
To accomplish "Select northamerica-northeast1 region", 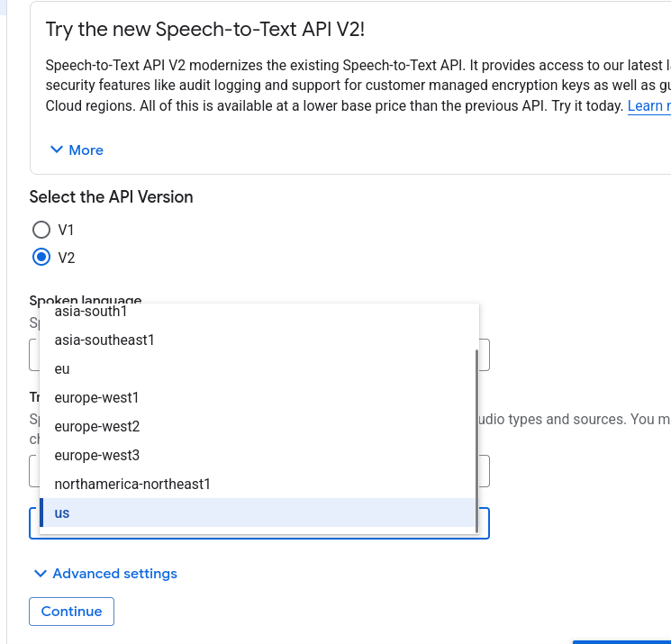I will click(132, 485).
